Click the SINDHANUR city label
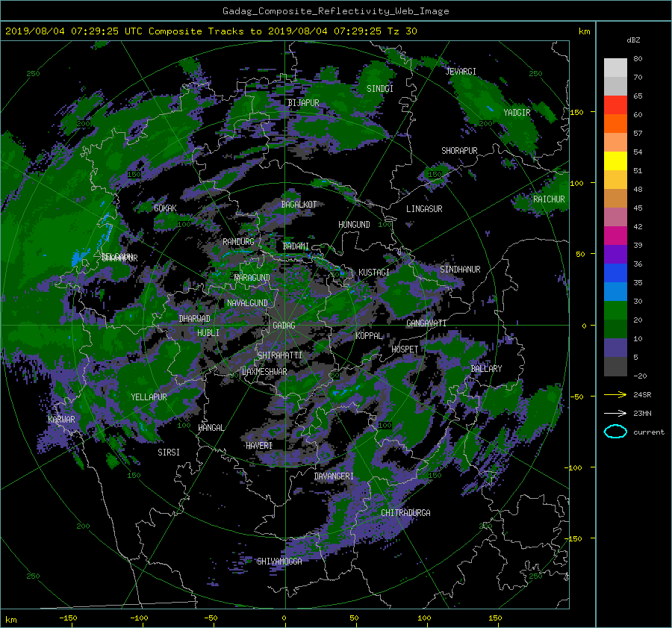The width and height of the screenshot is (672, 628). point(460,270)
